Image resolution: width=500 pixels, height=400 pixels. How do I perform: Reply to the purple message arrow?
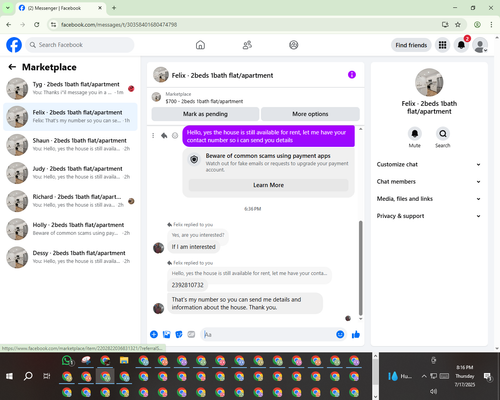pos(164,135)
